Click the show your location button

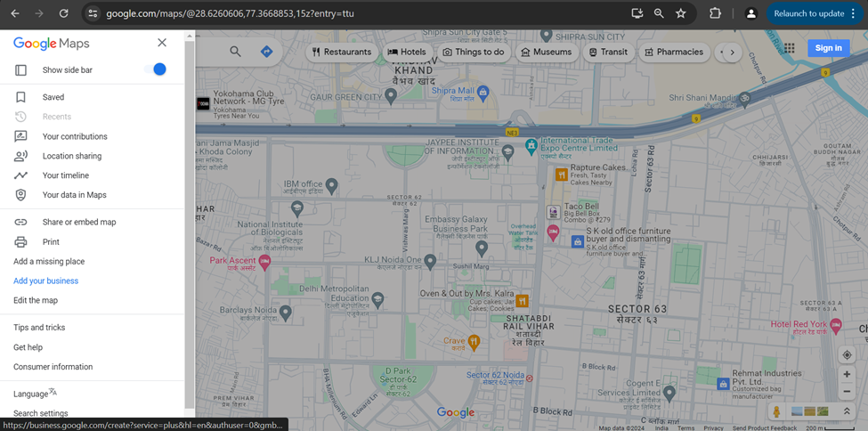[847, 355]
